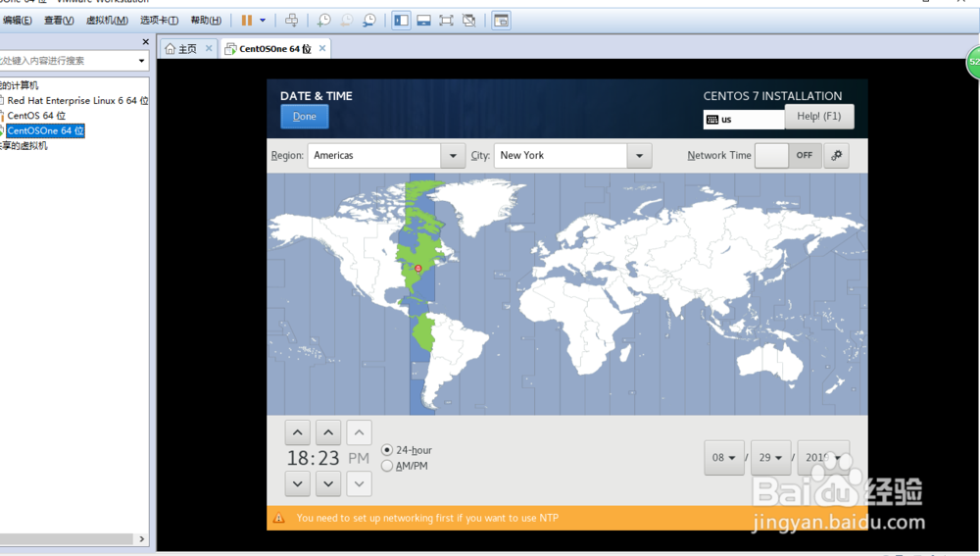This screenshot has height=556, width=980.
Task: Open the year dropdown
Action: pyautogui.click(x=822, y=458)
